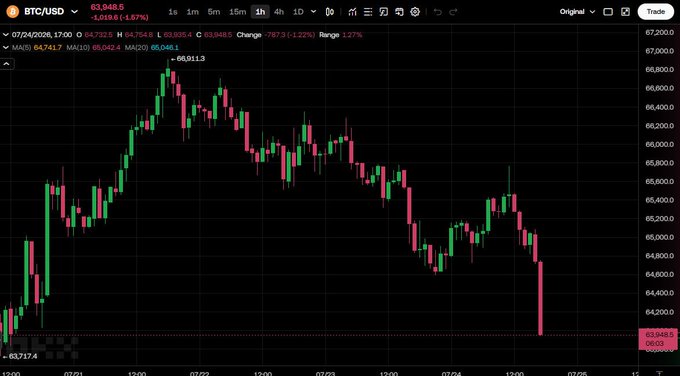680x376 pixels.
Task: Click the low price 63,935.4
Action: 178,35
